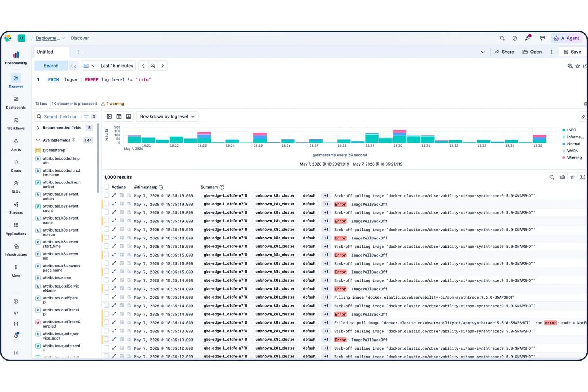Click the top-bar search magnifier icon
The width and height of the screenshot is (588, 392).
[x=502, y=38]
